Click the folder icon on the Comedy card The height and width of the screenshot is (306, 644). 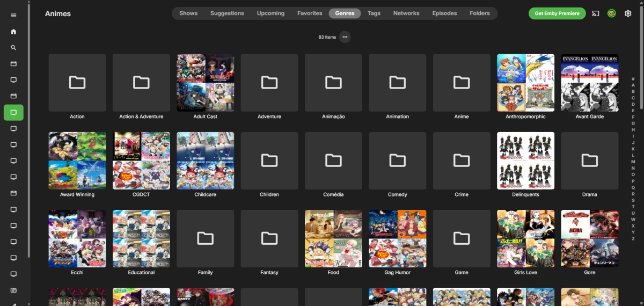[398, 161]
